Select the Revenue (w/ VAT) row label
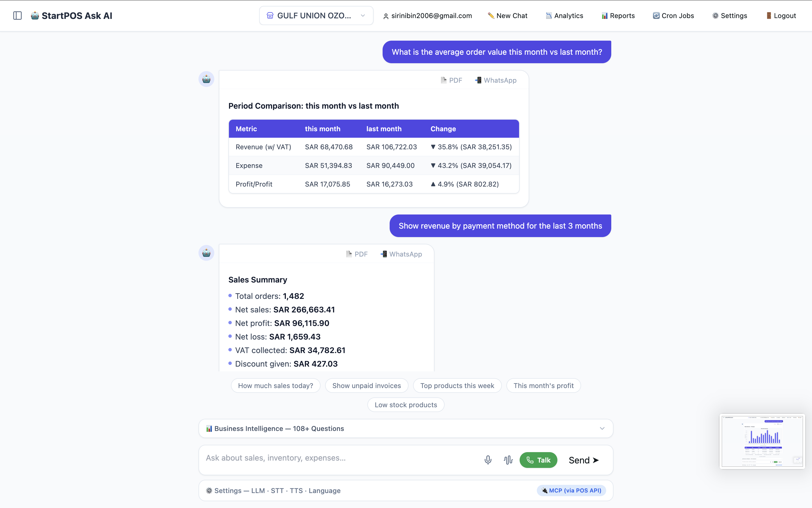Viewport: 812px width, 508px height. (x=263, y=147)
